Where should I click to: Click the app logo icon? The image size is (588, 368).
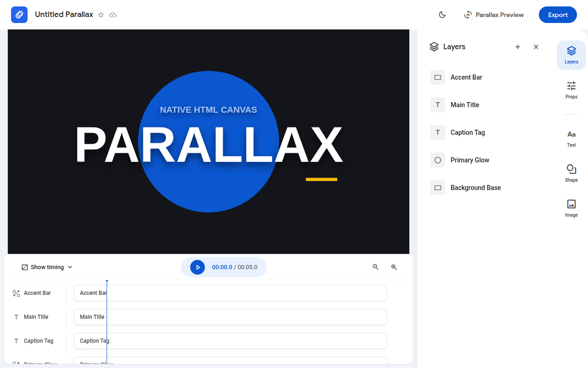click(19, 15)
